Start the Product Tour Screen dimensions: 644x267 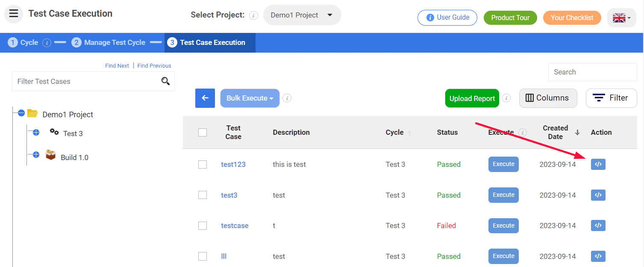tap(510, 18)
